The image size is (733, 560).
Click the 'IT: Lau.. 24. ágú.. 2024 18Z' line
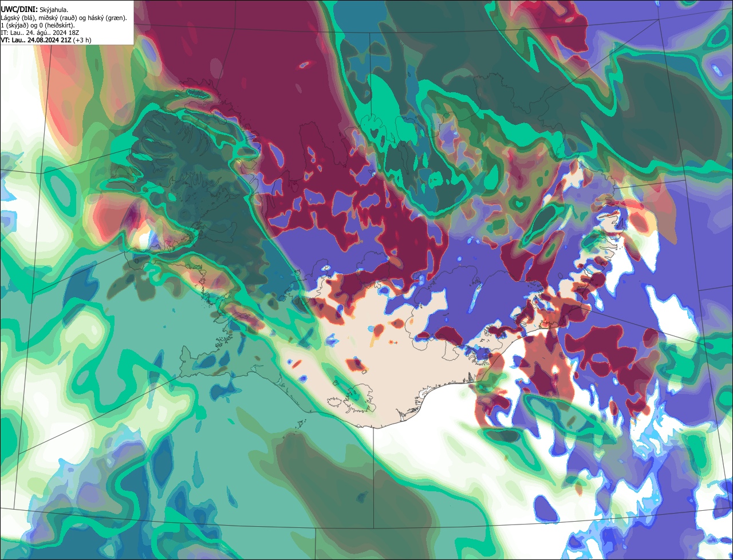pyautogui.click(x=39, y=33)
